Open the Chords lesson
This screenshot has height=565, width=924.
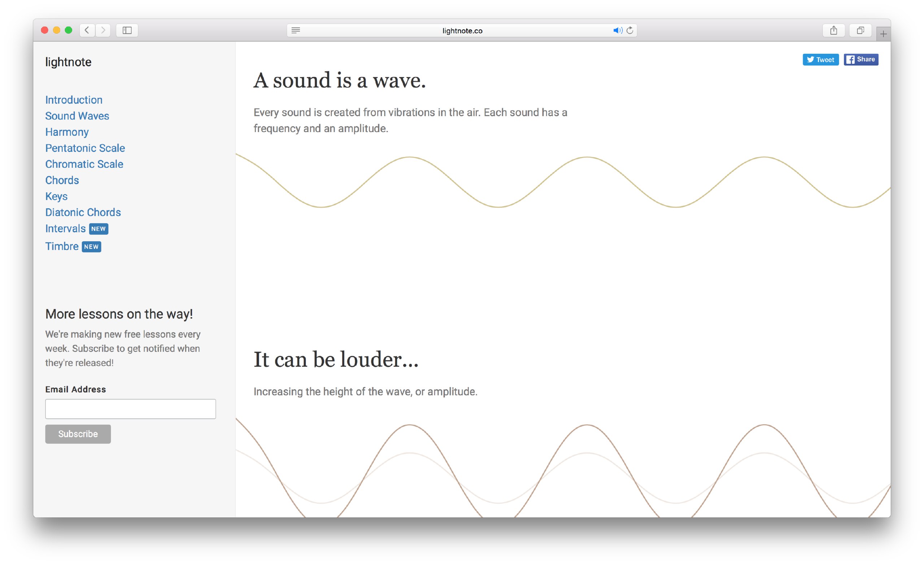pyautogui.click(x=62, y=180)
